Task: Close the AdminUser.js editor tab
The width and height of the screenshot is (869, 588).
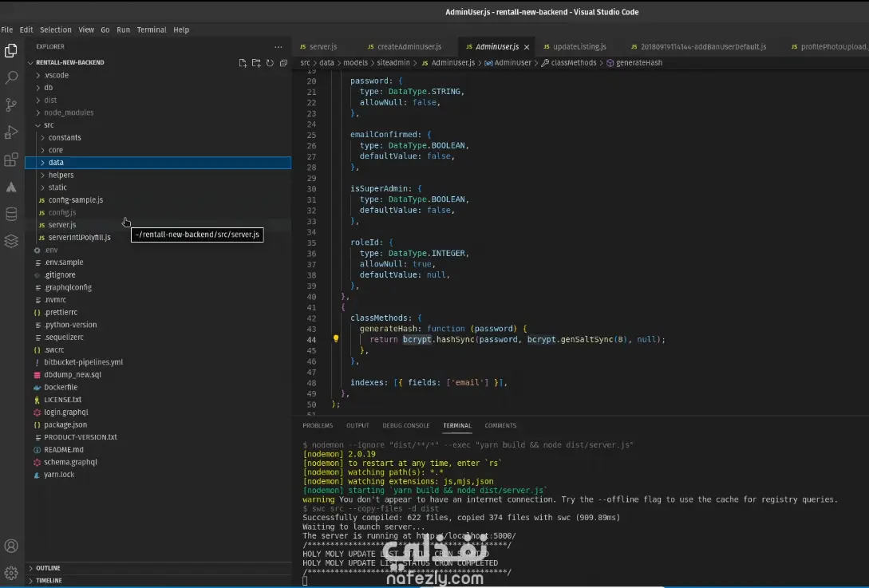Action: tap(527, 47)
